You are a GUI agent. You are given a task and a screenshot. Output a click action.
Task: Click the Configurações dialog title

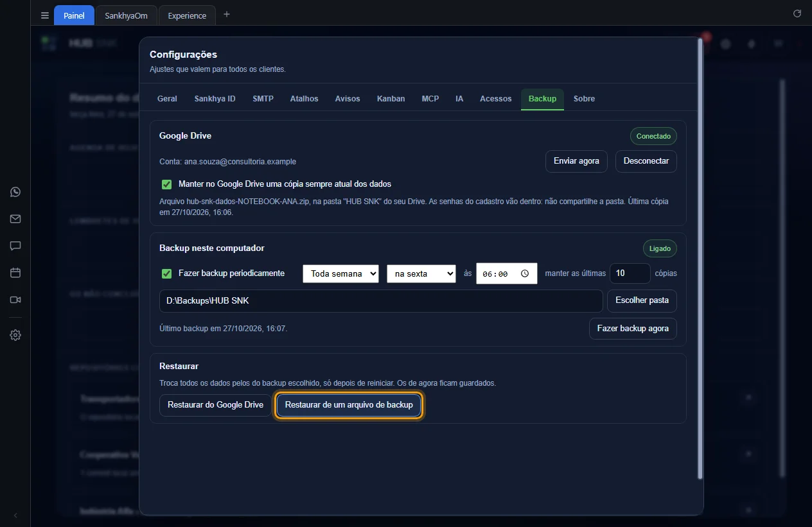click(x=183, y=55)
